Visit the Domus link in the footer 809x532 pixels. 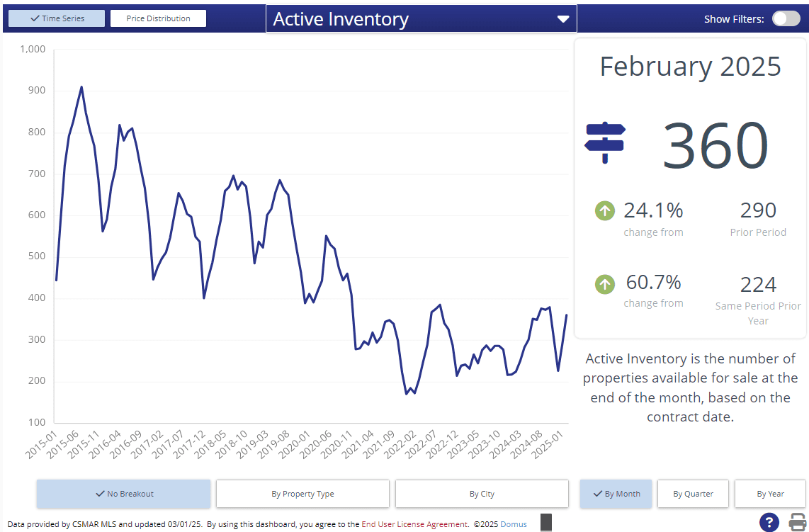(x=514, y=524)
